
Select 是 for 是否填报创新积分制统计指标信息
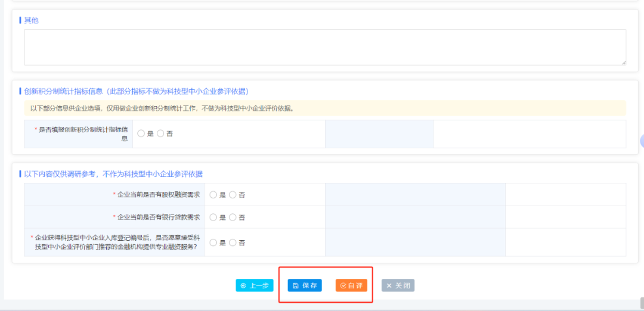[141, 134]
